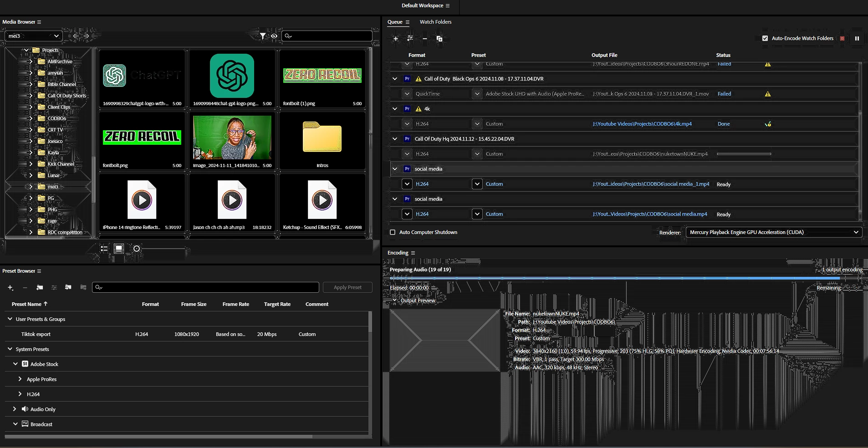
Task: Click the Apply Preset button
Action: point(347,287)
